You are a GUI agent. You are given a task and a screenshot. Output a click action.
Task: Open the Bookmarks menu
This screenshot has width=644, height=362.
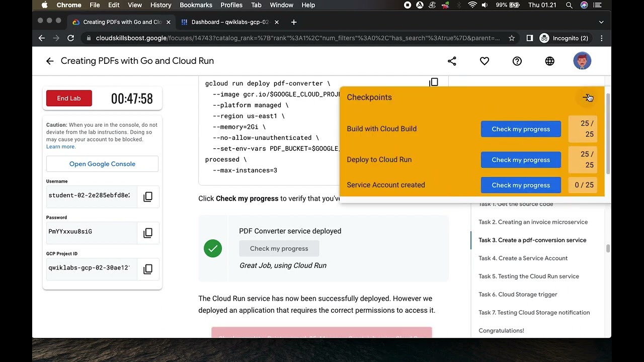(196, 5)
